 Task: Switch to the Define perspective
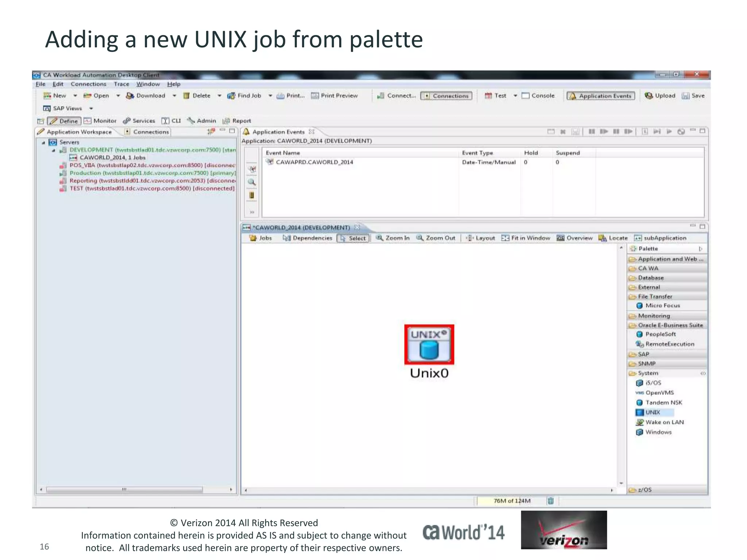point(64,121)
